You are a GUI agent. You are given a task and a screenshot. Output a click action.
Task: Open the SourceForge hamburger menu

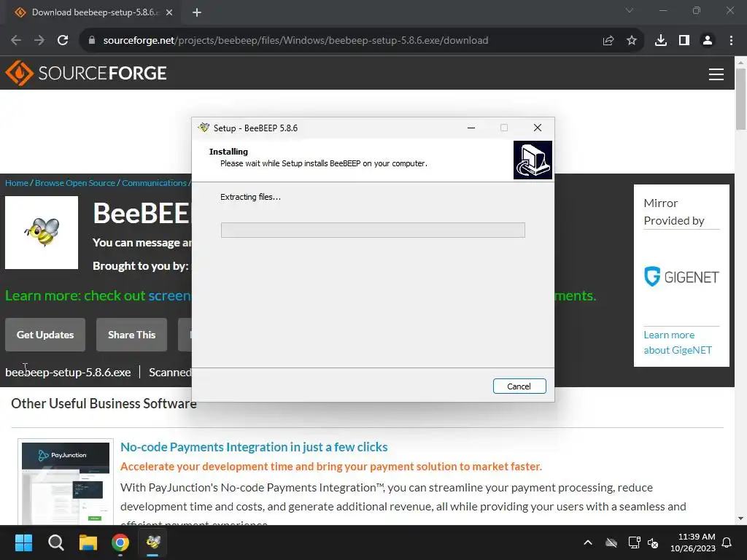pyautogui.click(x=716, y=74)
